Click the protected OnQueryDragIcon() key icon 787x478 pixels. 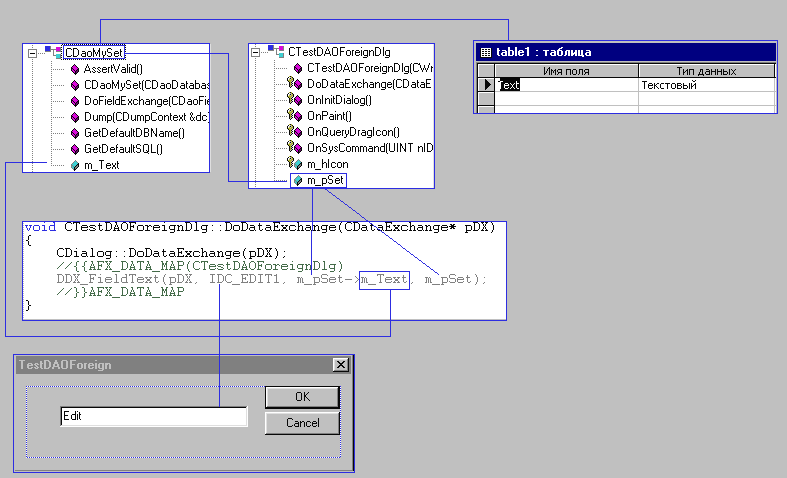pos(290,130)
